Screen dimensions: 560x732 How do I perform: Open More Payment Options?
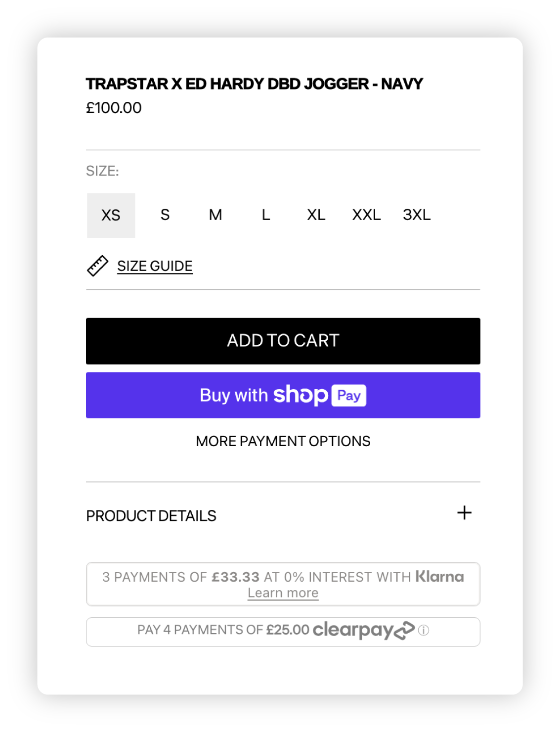tap(283, 441)
